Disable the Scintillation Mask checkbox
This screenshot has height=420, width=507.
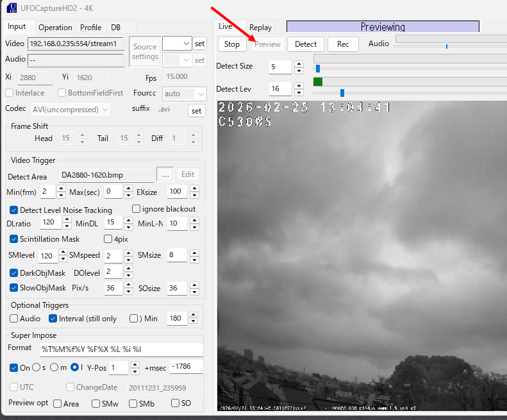click(x=14, y=239)
